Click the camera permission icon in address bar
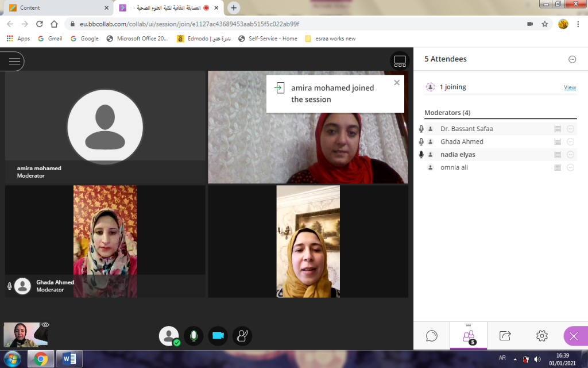The width and height of the screenshot is (588, 368). (530, 24)
